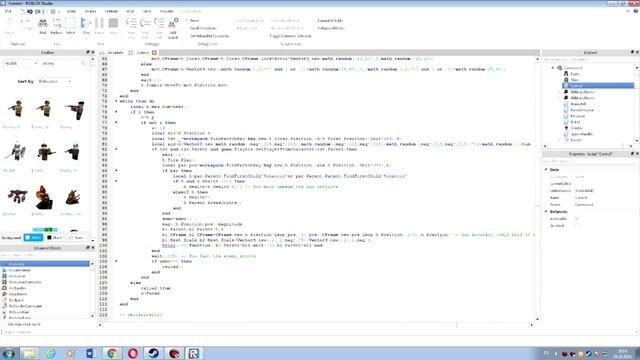This screenshot has height=360, width=640.
Task: Click the Replace tool in the ribbon
Action: pos(56,27)
